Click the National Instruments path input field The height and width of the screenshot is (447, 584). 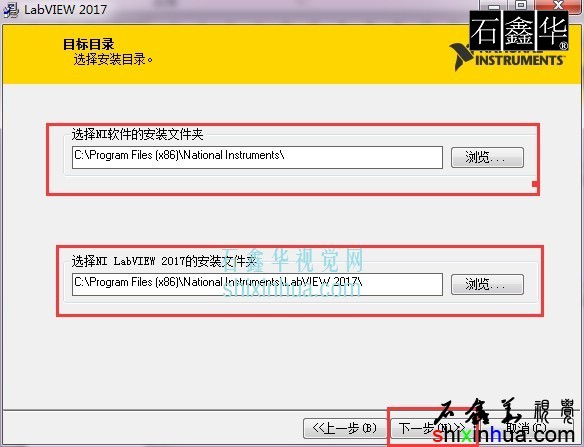tap(257, 157)
